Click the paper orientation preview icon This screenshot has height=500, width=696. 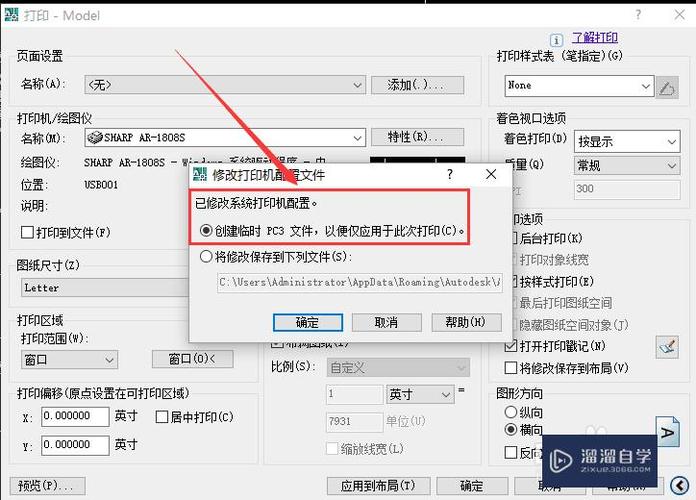point(668,432)
